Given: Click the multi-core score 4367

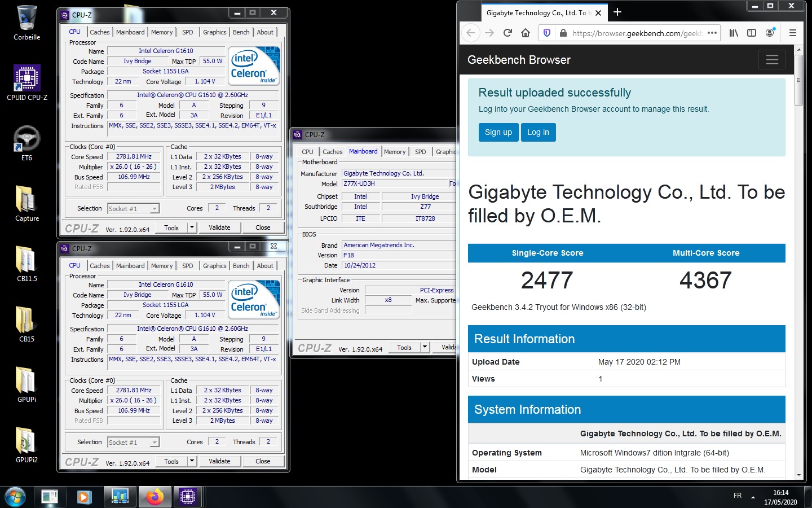Looking at the screenshot, I should pyautogui.click(x=705, y=281).
